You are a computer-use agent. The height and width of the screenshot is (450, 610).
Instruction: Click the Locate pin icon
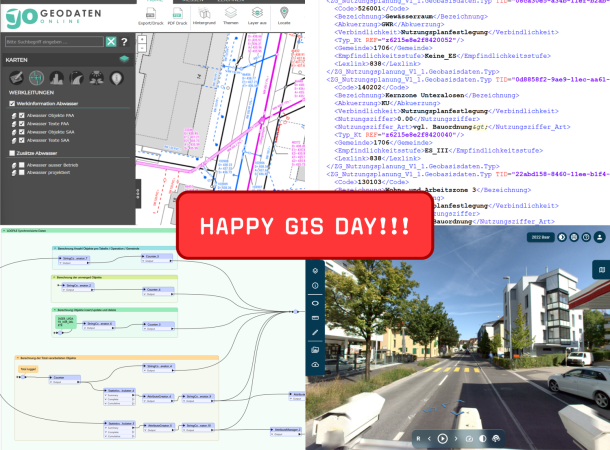click(x=284, y=13)
